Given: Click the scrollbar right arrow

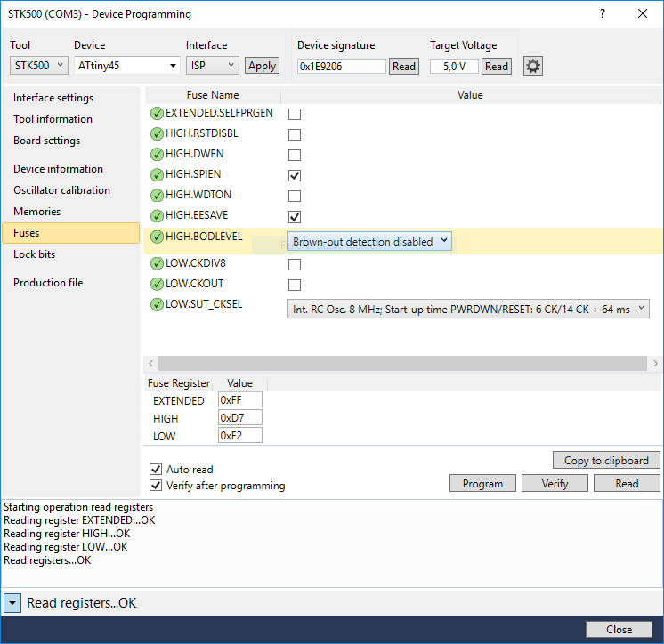Looking at the screenshot, I should (655, 363).
